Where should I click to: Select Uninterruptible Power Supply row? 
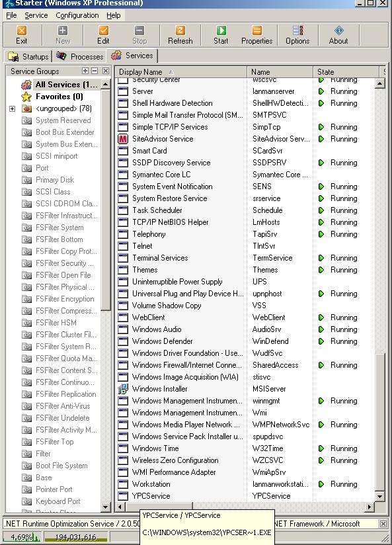(x=245, y=282)
